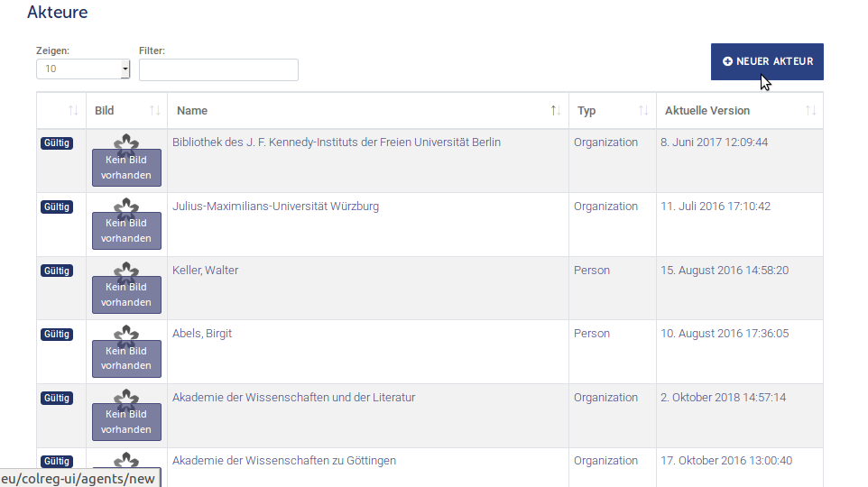Sort table by Name column
The image size is (868, 487).
(x=367, y=111)
